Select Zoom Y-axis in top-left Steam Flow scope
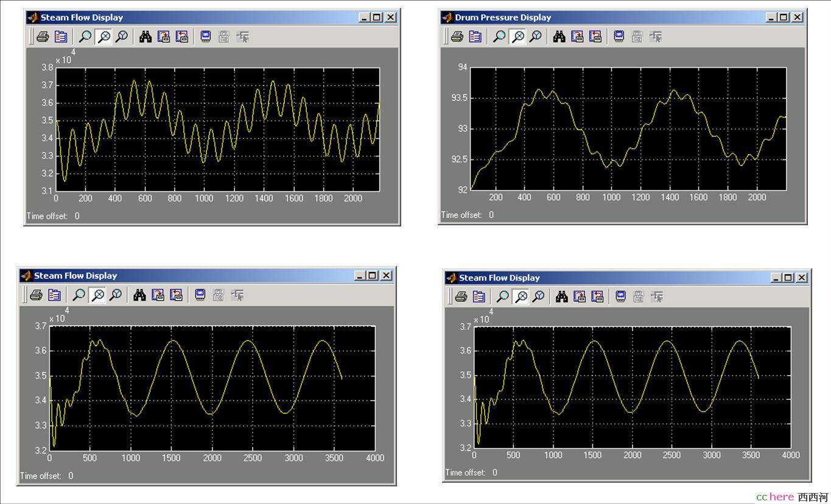 point(122,37)
